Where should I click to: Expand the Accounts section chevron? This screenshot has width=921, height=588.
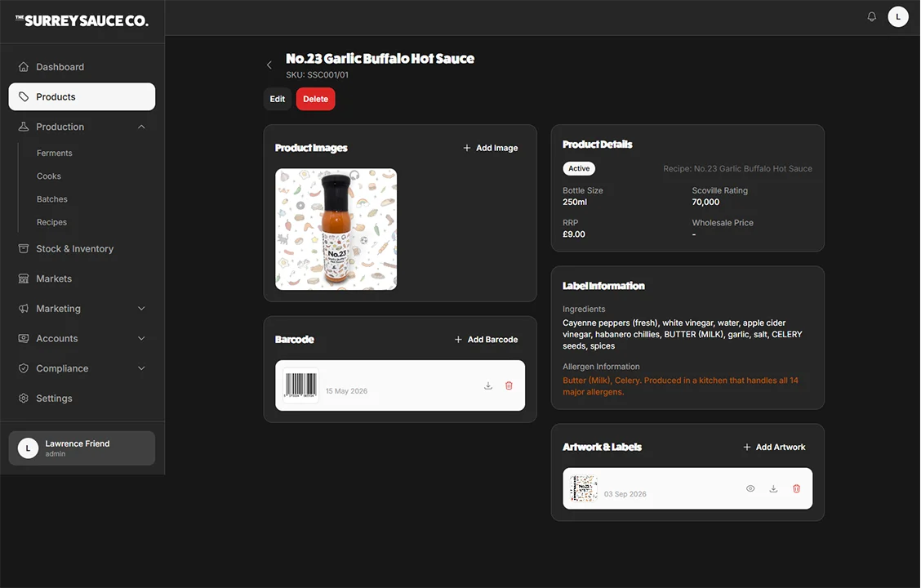[141, 338]
